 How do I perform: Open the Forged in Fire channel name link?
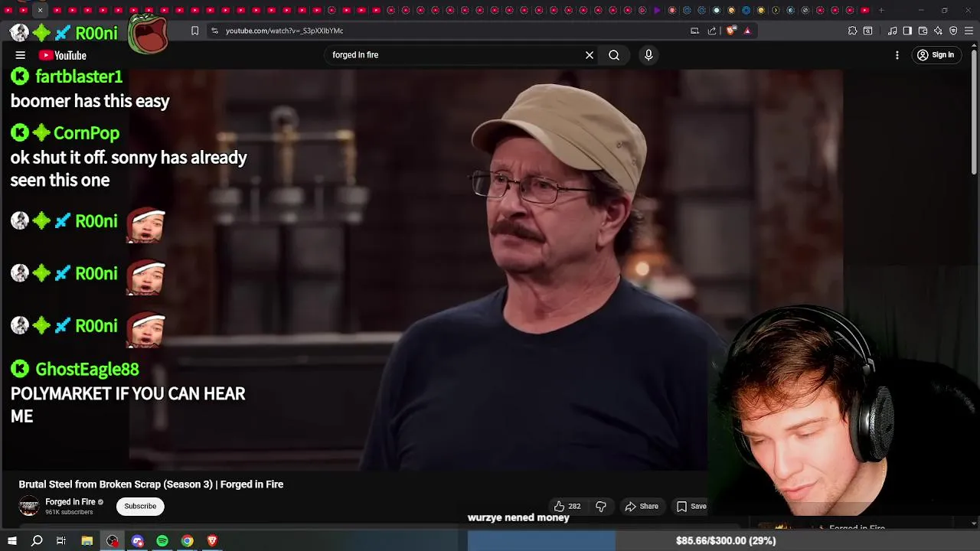tap(70, 502)
